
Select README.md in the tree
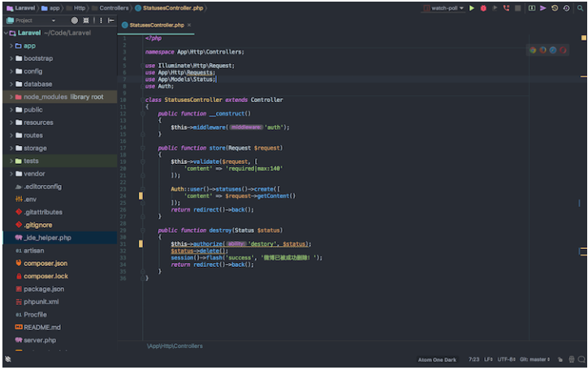coord(60,327)
